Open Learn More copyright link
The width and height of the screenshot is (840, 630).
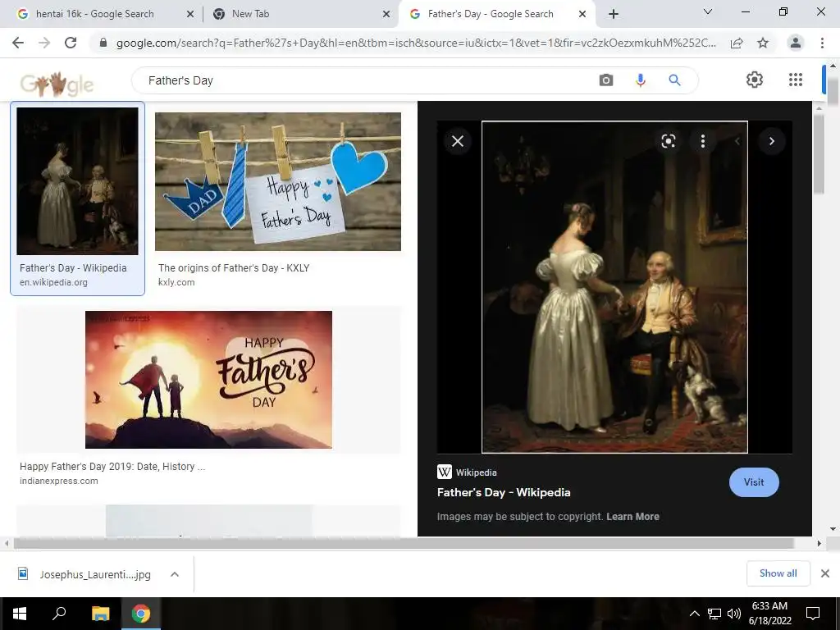pos(632,517)
